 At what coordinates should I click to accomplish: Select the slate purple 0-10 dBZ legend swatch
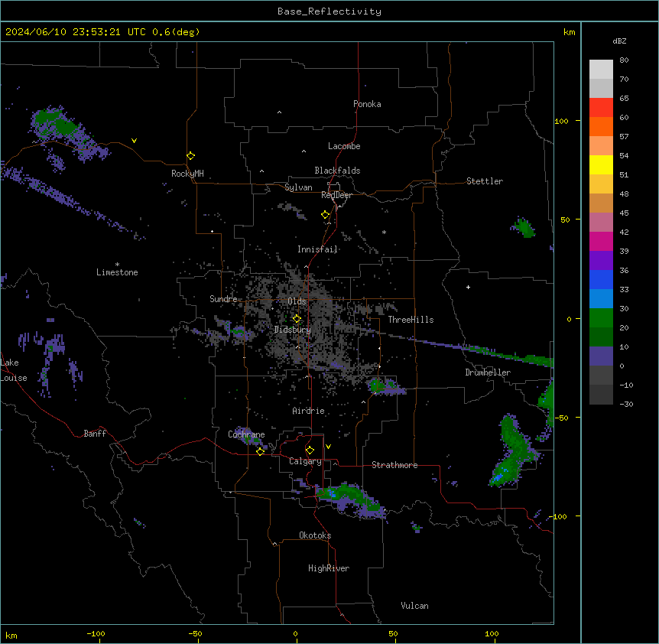(601, 356)
